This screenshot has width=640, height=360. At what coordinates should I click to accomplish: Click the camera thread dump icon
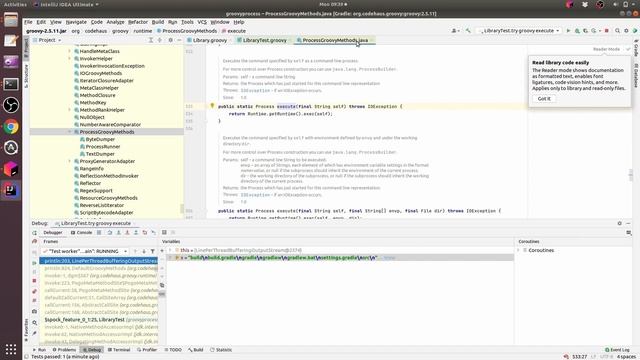click(x=34, y=312)
